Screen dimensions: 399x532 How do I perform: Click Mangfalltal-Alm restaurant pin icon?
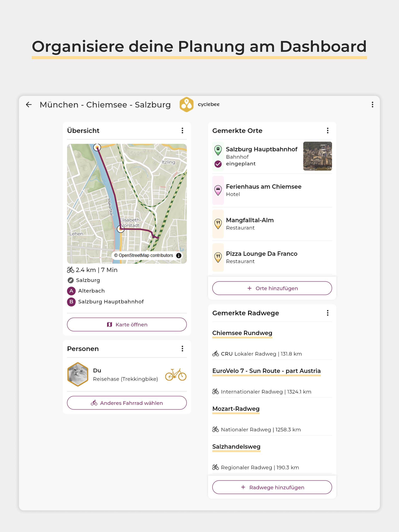click(218, 224)
